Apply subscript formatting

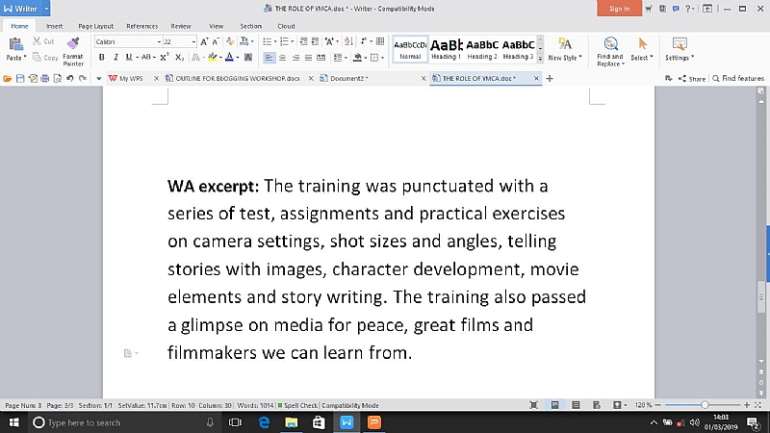pyautogui.click(x=179, y=57)
